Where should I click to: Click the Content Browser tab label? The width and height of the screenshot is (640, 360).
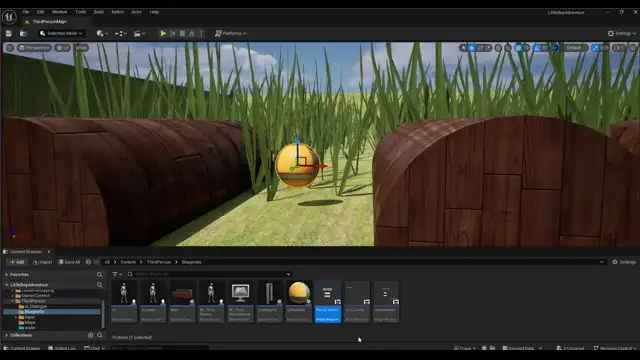coord(26,252)
